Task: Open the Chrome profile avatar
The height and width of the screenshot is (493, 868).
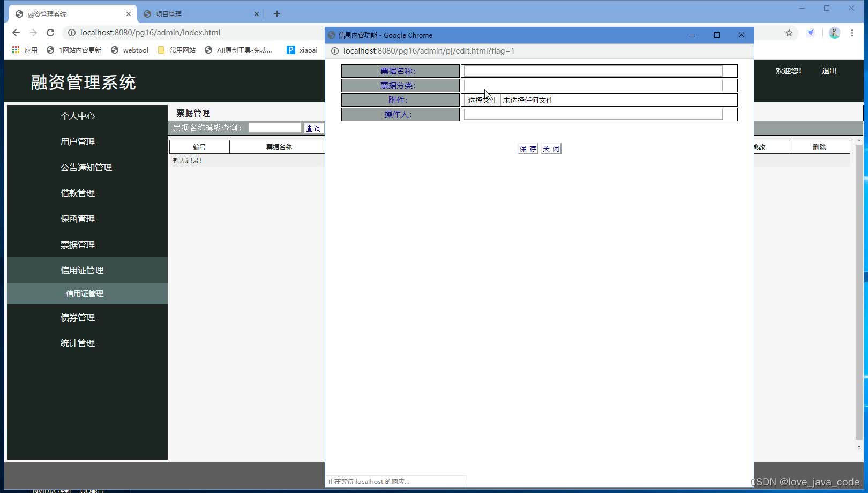Action: coord(834,33)
